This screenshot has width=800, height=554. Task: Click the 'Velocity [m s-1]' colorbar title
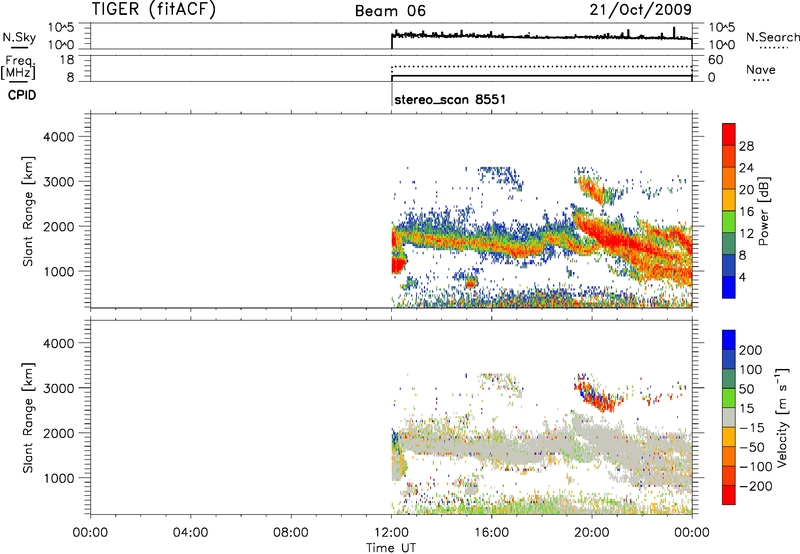(782, 417)
